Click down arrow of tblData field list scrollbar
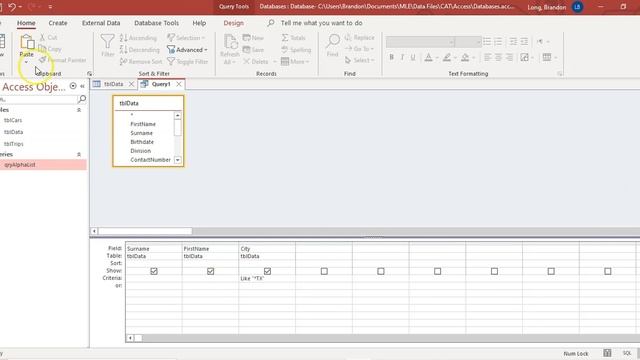The image size is (640, 360). (178, 160)
